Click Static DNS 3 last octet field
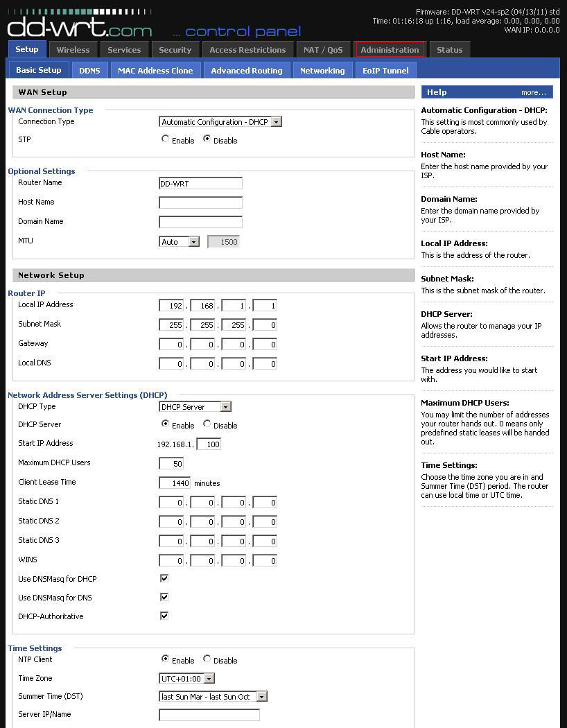 (x=265, y=541)
